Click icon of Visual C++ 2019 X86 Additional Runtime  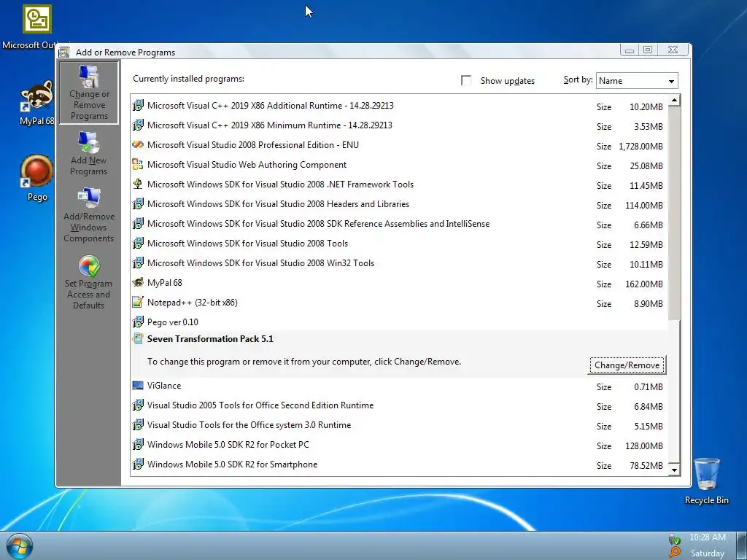(x=138, y=106)
